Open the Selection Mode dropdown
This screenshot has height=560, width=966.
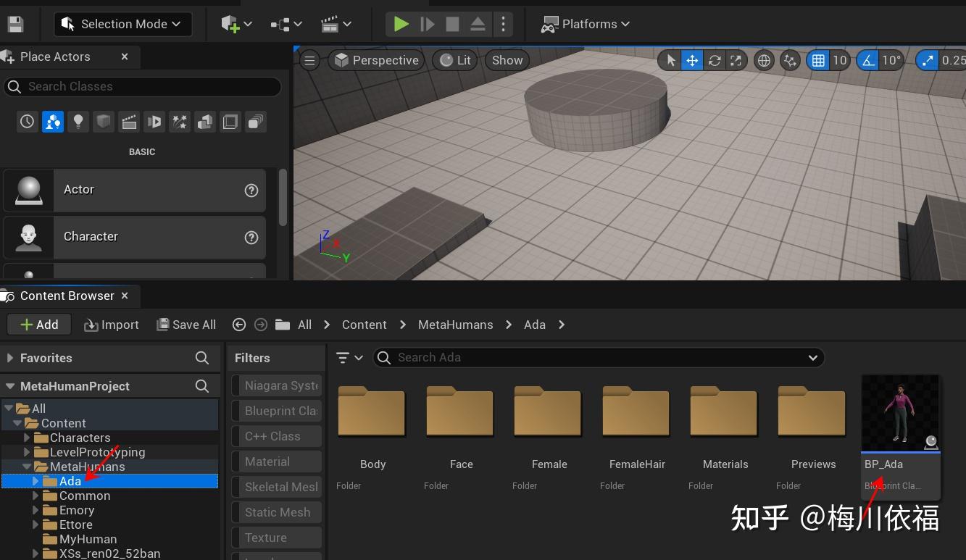(122, 24)
